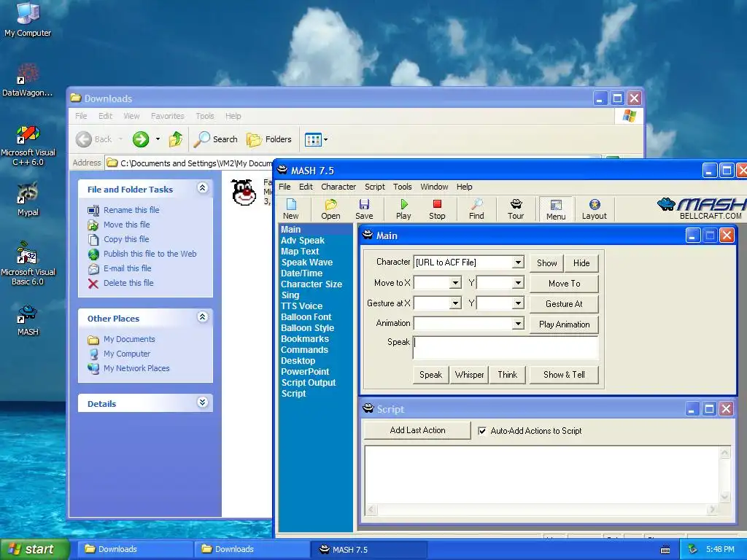The image size is (747, 560).
Task: Click the New toolbar icon in MASH
Action: coord(290,209)
